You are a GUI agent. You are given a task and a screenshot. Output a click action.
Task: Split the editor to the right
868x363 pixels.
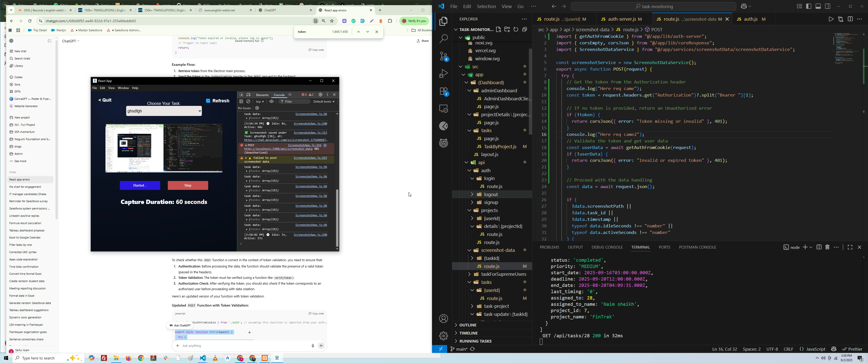coord(850,19)
